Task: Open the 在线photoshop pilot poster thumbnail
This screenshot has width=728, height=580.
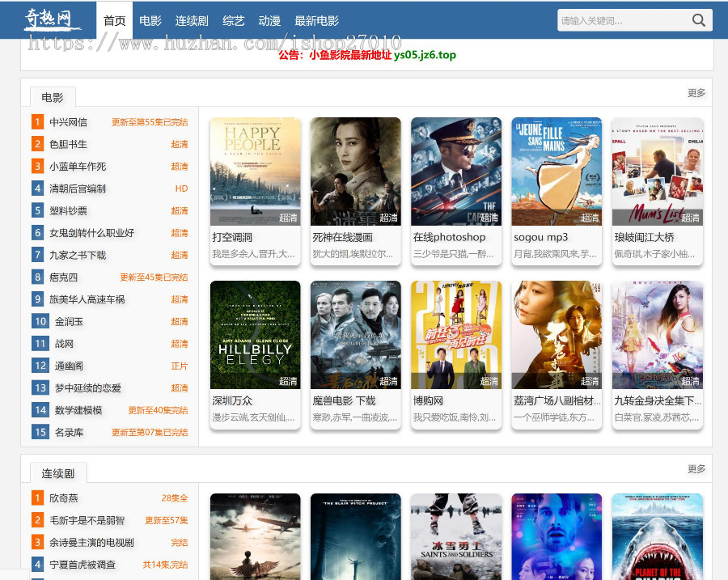Action: click(456, 171)
